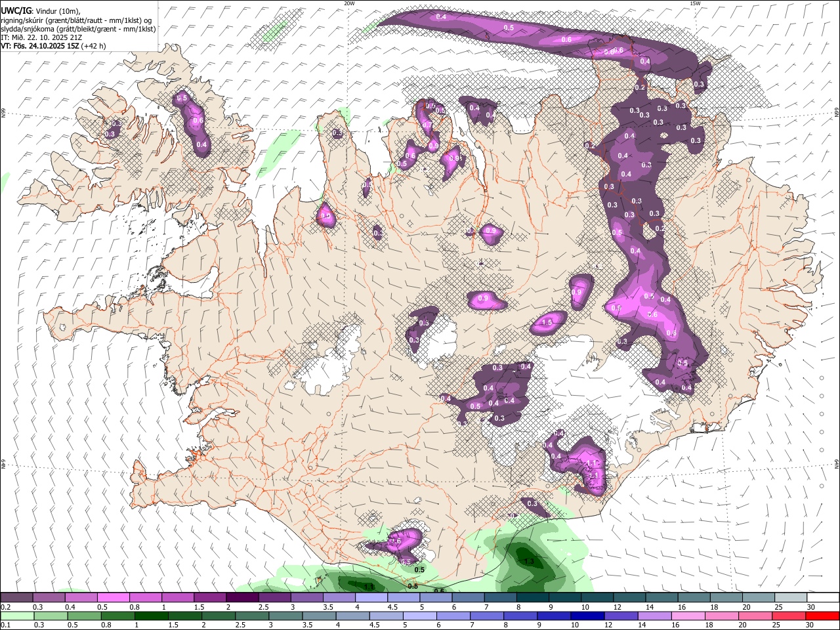Pick the snow scale swatch between 0.2 and 0.3
The width and height of the screenshot is (840, 630).
click(16, 597)
